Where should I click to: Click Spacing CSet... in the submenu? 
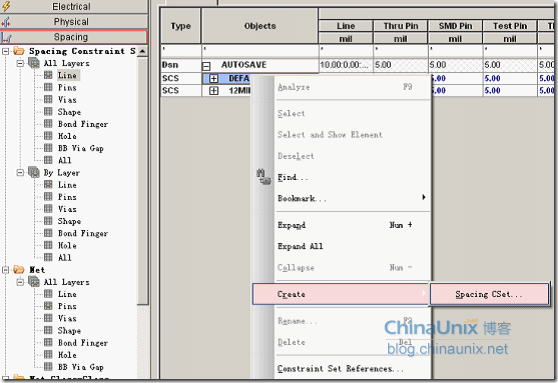point(489,294)
